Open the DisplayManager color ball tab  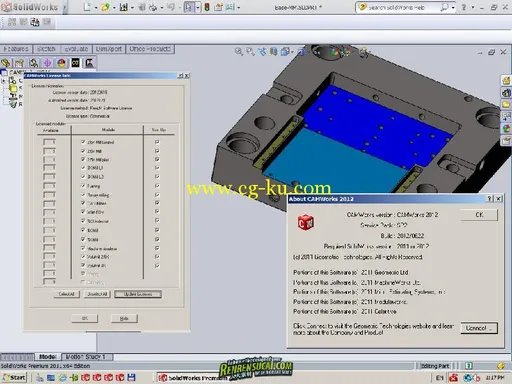(x=62, y=63)
